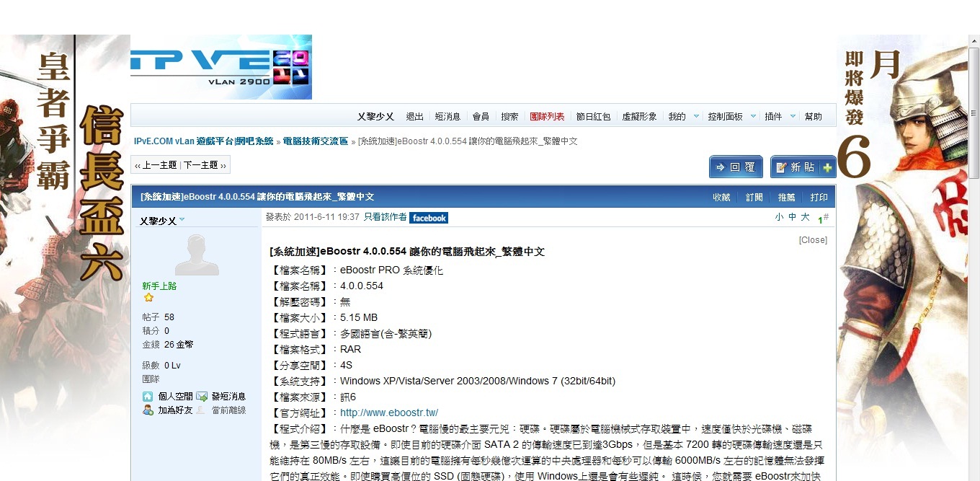Expand the 我的 dropdown arrow

[x=696, y=116]
